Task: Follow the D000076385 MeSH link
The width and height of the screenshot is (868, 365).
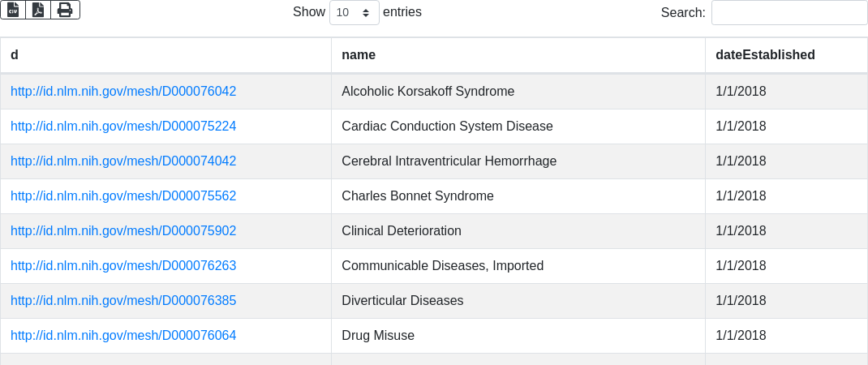Action: (x=123, y=301)
